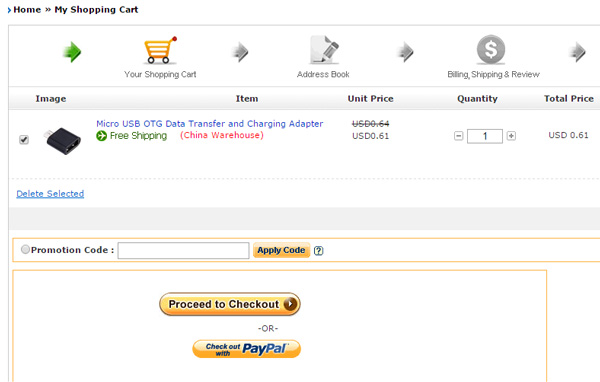Select the Promotion Code radio button
Viewport: 600px width, 382px height.
tap(25, 250)
